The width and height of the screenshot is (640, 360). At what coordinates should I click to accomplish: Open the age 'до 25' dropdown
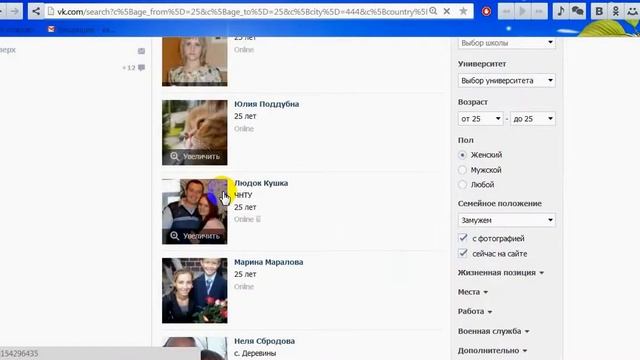(x=533, y=119)
